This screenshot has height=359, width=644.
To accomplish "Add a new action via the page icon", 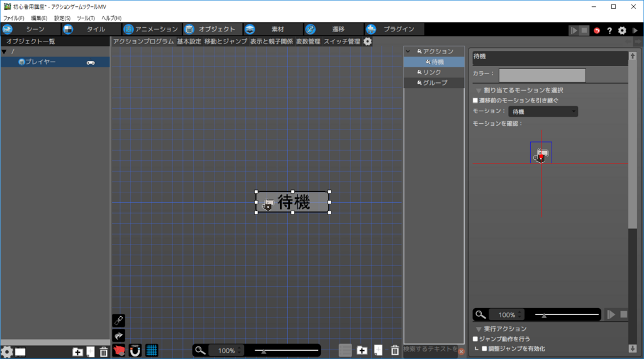I will pos(378,350).
